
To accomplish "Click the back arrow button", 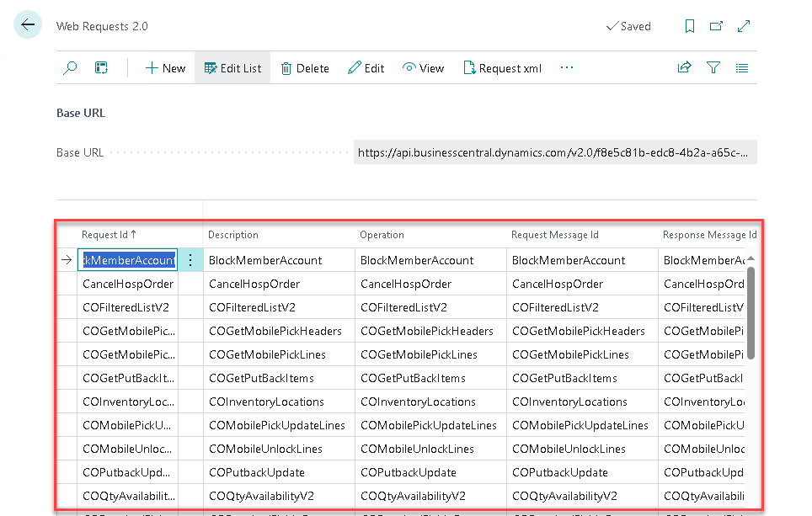I will coord(28,25).
